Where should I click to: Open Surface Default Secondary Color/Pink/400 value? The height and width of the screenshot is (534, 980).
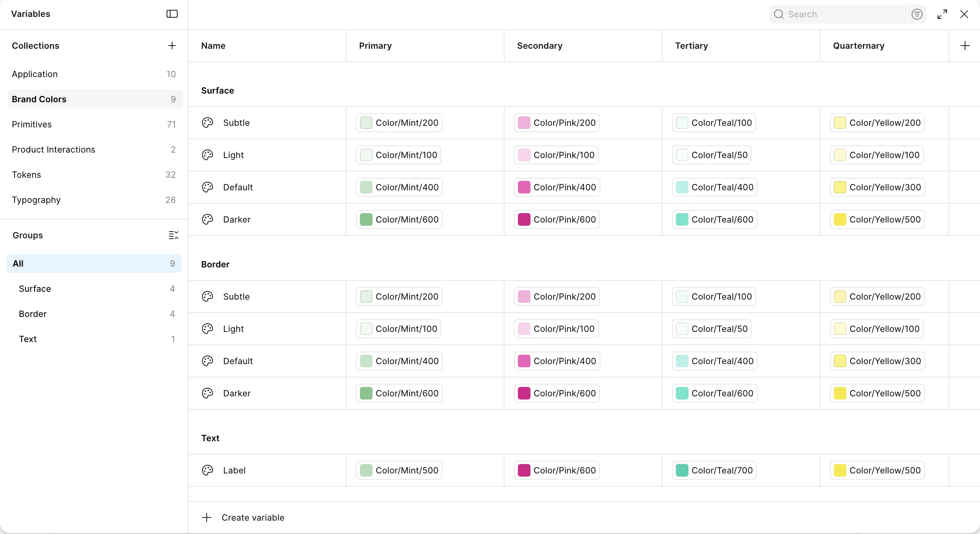[x=557, y=187]
